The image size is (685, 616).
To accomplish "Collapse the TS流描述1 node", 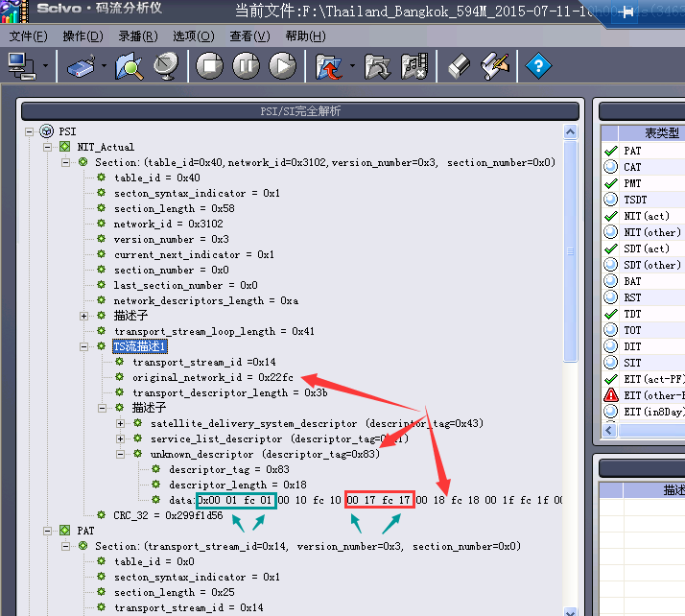I will coord(83,347).
